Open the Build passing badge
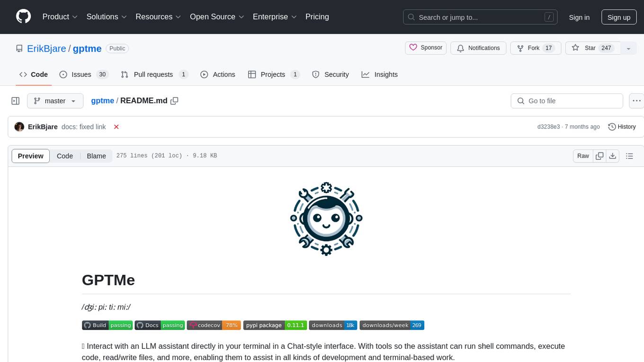 pyautogui.click(x=107, y=325)
